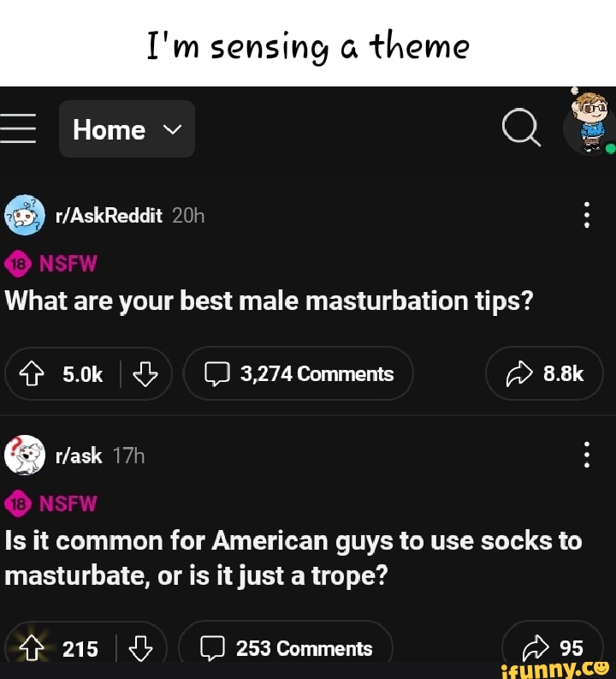
Task: Open the user avatar profile menu
Action: pos(589,125)
